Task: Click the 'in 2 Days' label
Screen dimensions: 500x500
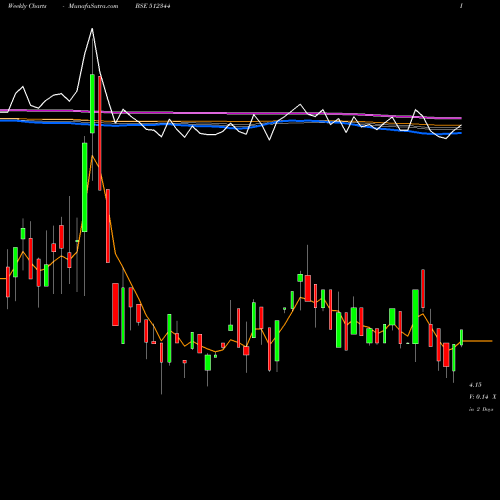Action: pyautogui.click(x=481, y=409)
